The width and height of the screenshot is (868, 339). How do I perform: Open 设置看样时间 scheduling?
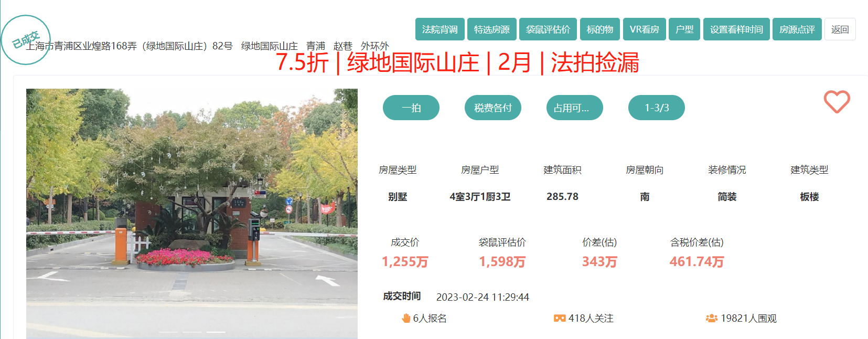pyautogui.click(x=736, y=29)
